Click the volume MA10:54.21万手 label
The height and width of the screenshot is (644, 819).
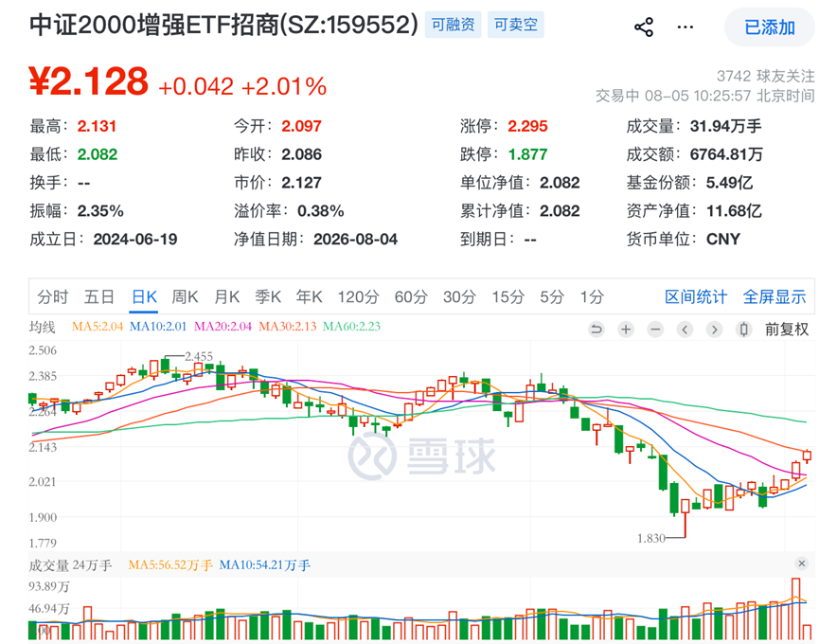265,565
